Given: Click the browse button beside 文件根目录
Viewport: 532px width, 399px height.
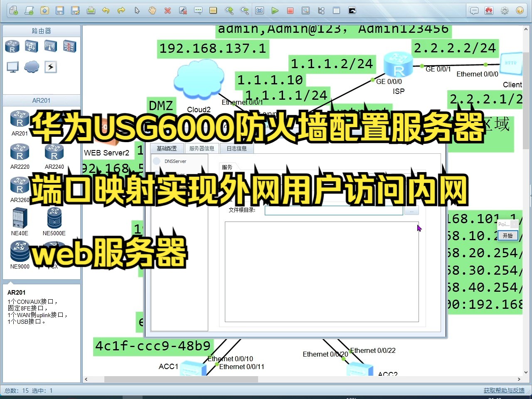Looking at the screenshot, I should pos(411,210).
